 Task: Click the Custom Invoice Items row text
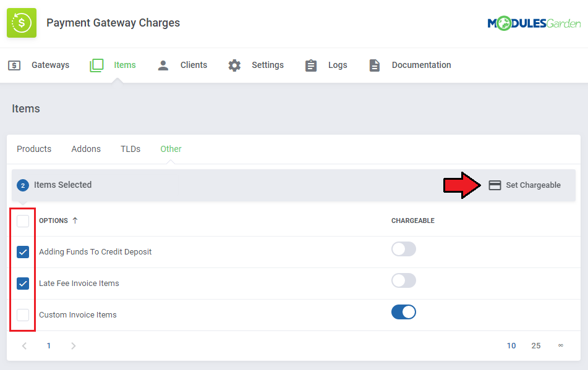point(78,315)
